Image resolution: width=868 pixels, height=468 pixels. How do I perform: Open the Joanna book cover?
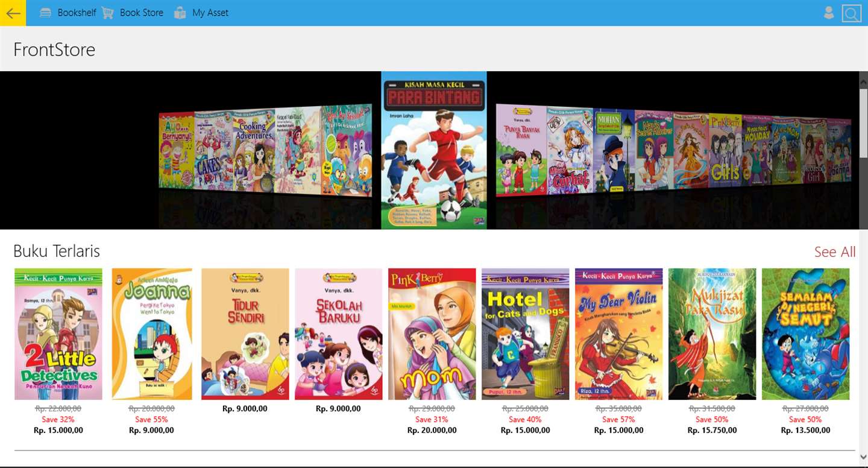pos(152,334)
